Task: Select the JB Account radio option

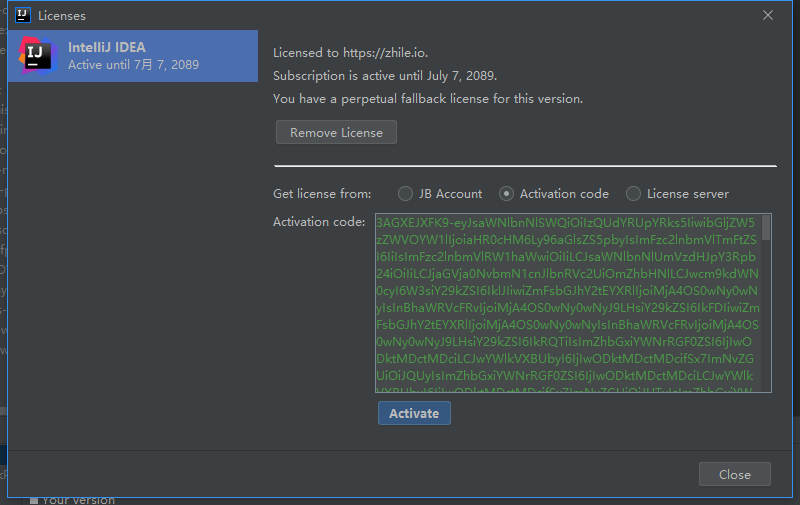Action: click(x=405, y=194)
